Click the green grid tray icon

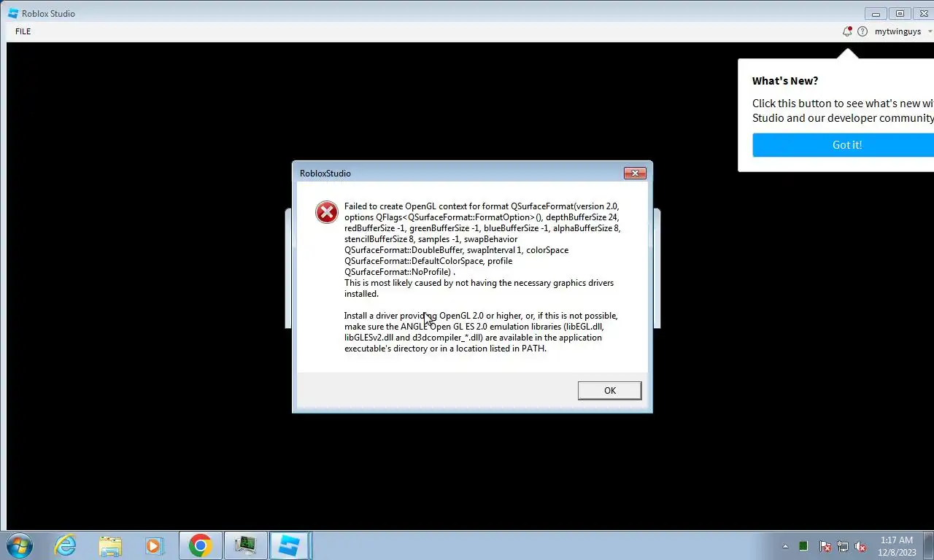(x=803, y=546)
